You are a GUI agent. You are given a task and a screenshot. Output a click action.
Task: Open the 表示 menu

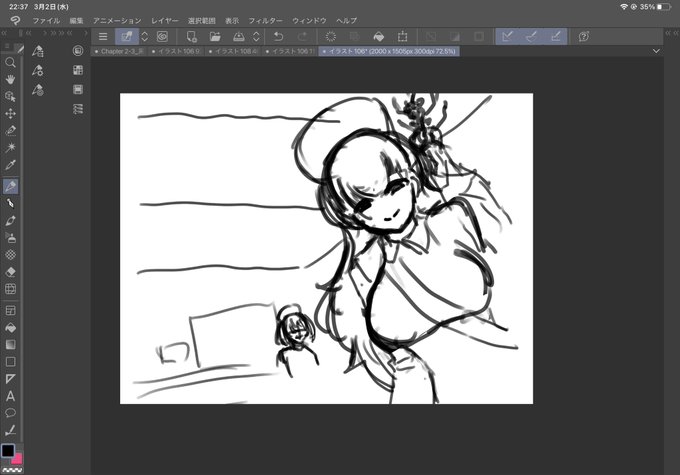coord(232,20)
